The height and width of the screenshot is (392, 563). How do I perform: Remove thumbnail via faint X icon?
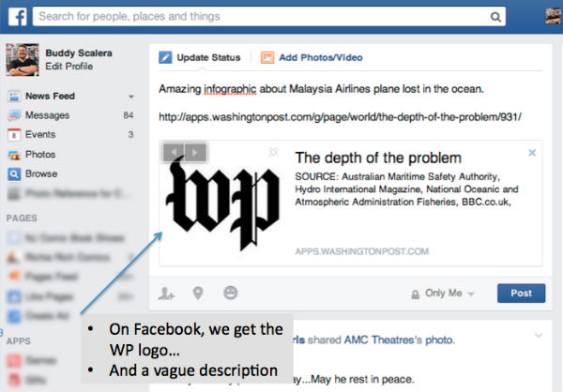pos(273,152)
